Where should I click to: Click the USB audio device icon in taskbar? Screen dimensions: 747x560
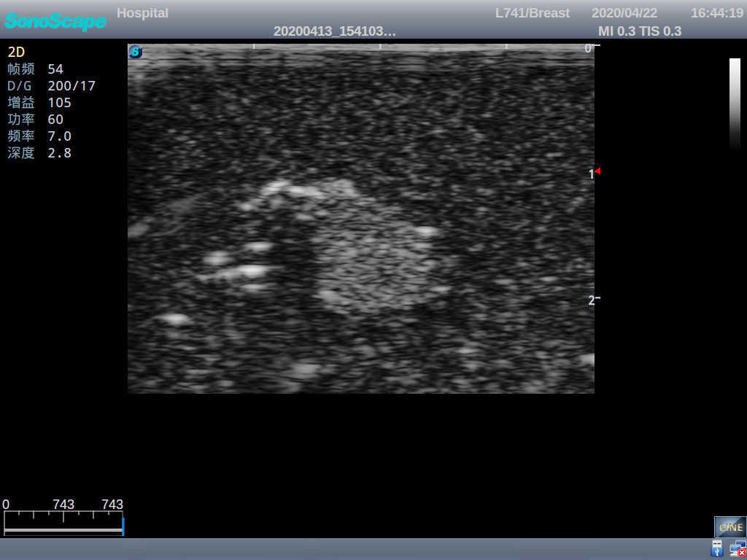[717, 548]
